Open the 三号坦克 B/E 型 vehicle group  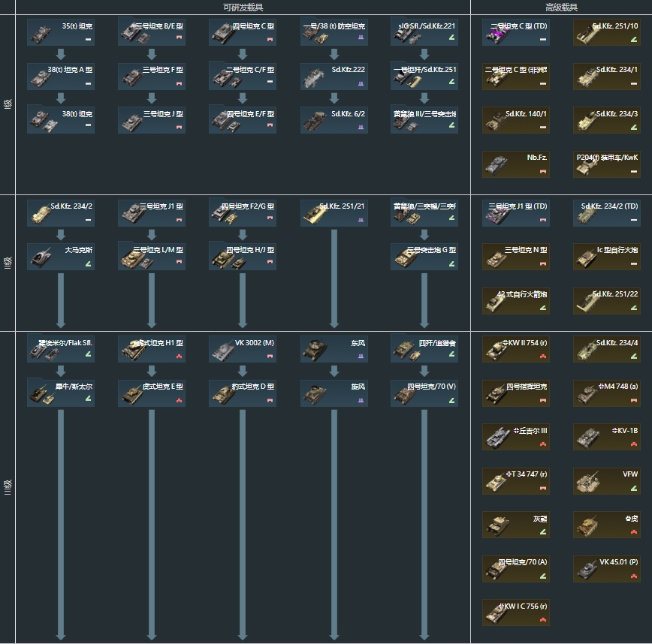tap(152, 32)
